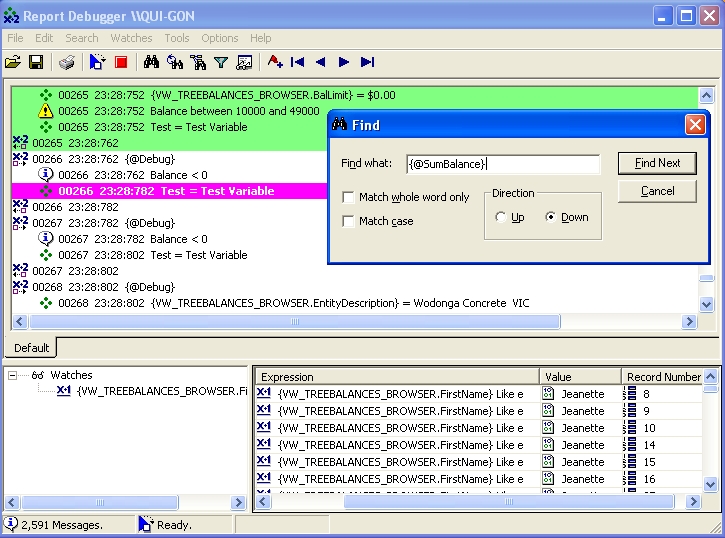
Task: Enable Match case checkbox
Action: 348,221
